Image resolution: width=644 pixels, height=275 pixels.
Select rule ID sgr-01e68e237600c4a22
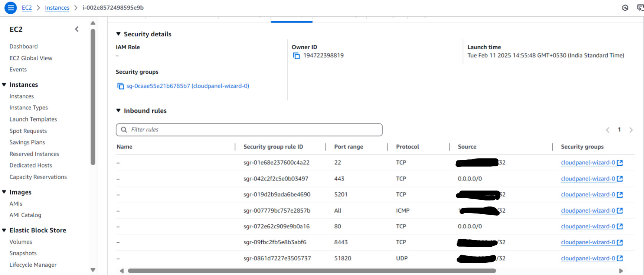(x=277, y=163)
